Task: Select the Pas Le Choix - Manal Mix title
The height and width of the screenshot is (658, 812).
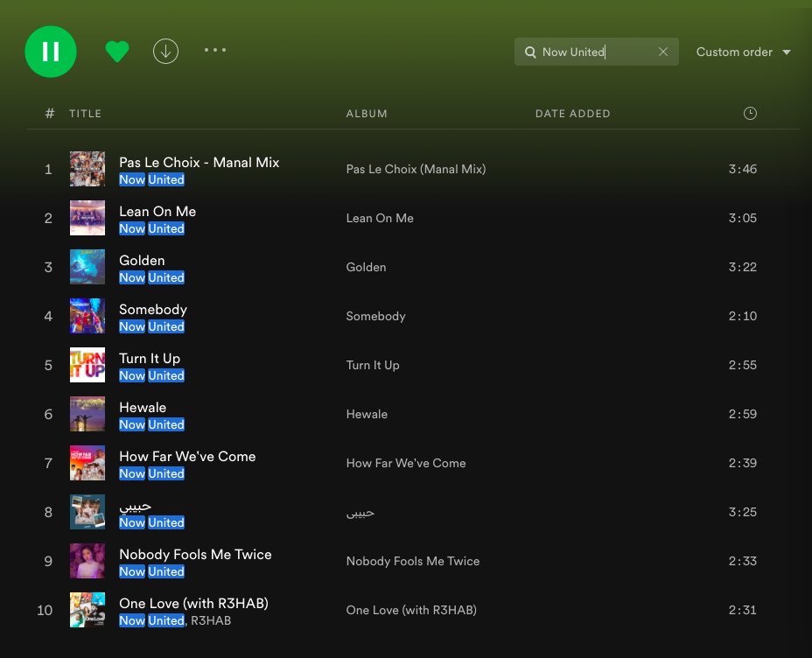Action: coord(199,163)
